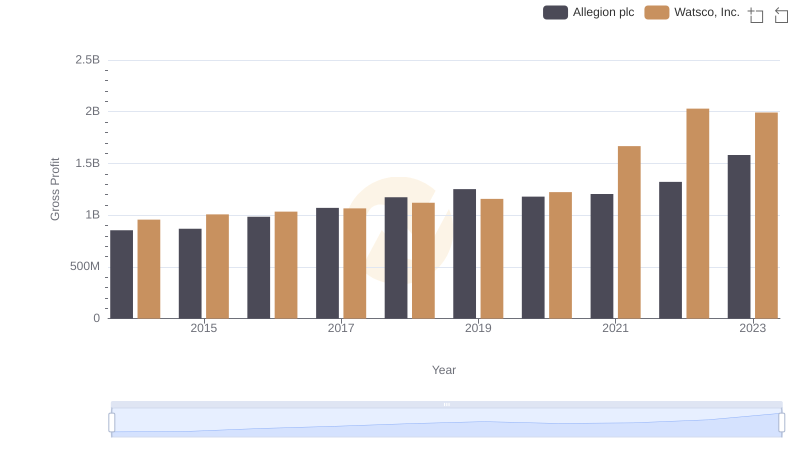The image size is (800, 461).
Task: Click the 2019 x-axis label
Action: click(478, 328)
